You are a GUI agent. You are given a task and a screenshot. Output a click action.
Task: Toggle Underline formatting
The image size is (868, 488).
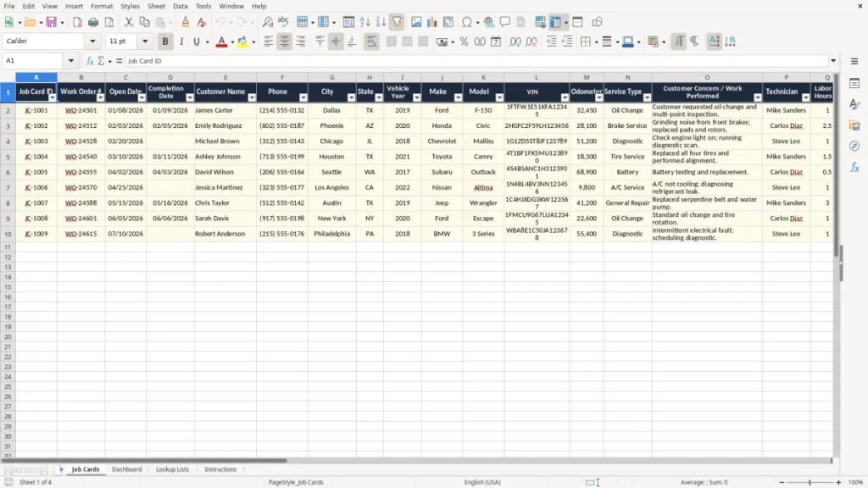click(196, 42)
